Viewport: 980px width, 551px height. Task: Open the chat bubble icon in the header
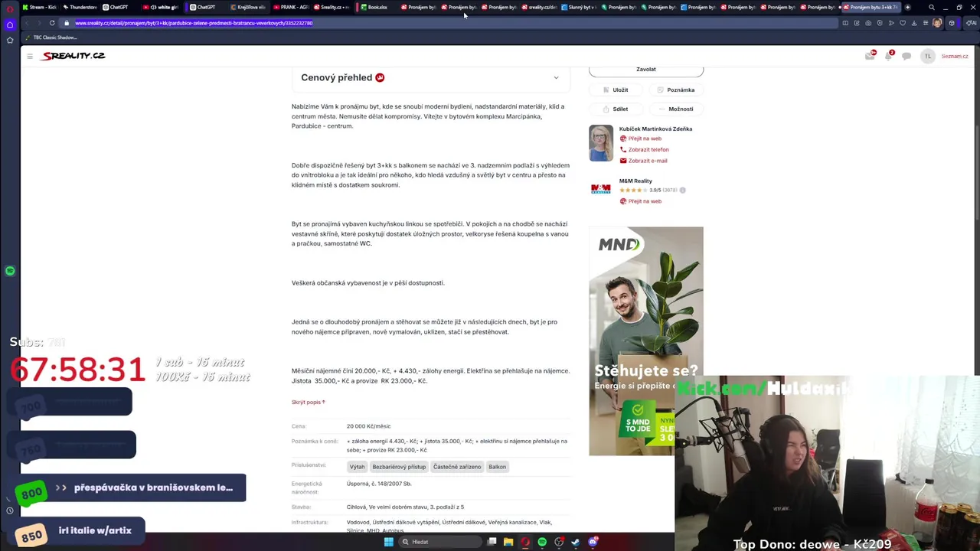point(906,56)
